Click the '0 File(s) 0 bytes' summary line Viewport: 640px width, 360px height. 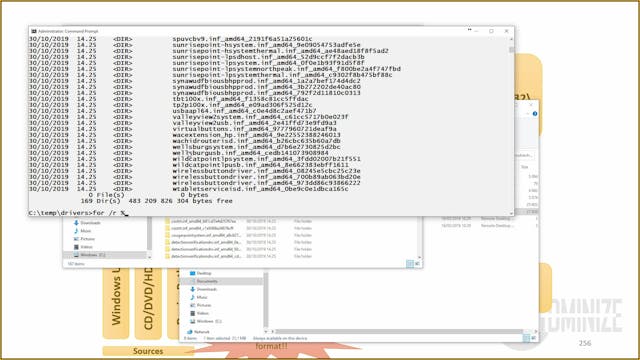(x=149, y=195)
